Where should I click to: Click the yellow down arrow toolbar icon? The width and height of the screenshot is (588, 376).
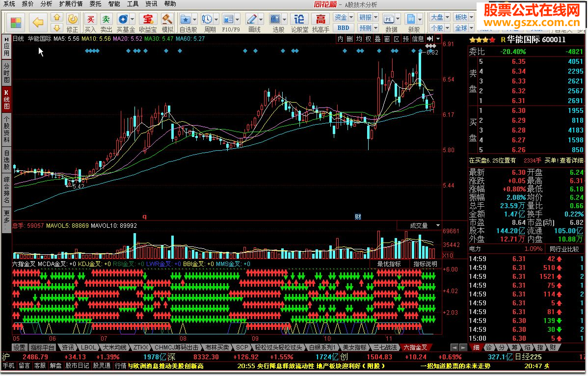tap(57, 27)
